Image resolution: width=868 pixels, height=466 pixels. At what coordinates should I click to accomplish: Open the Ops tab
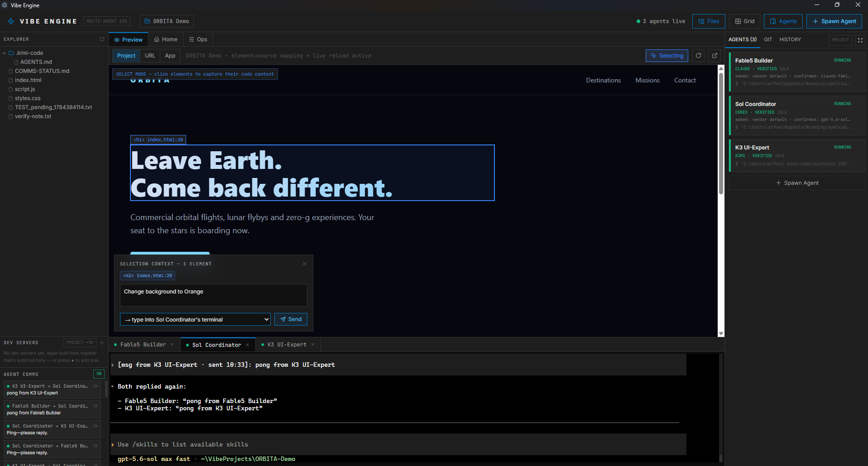pyautogui.click(x=198, y=39)
